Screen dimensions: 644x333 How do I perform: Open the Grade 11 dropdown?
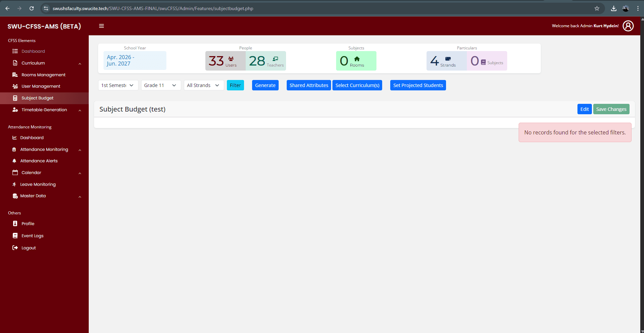point(160,85)
